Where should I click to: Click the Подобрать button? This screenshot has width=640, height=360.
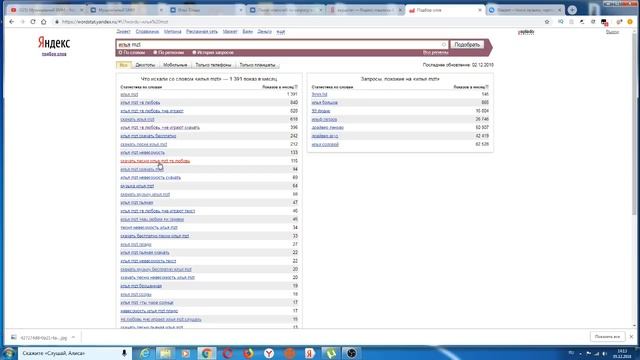click(x=467, y=44)
